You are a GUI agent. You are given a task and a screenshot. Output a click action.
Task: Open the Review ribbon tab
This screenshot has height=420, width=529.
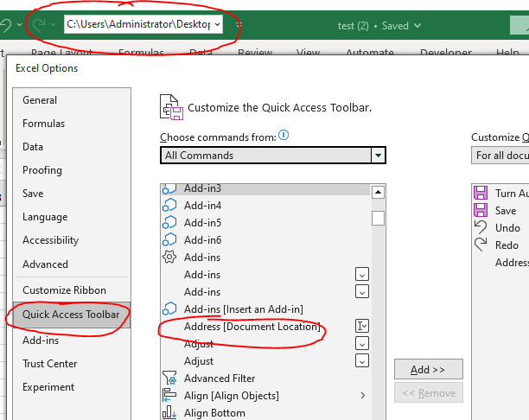[x=255, y=53]
